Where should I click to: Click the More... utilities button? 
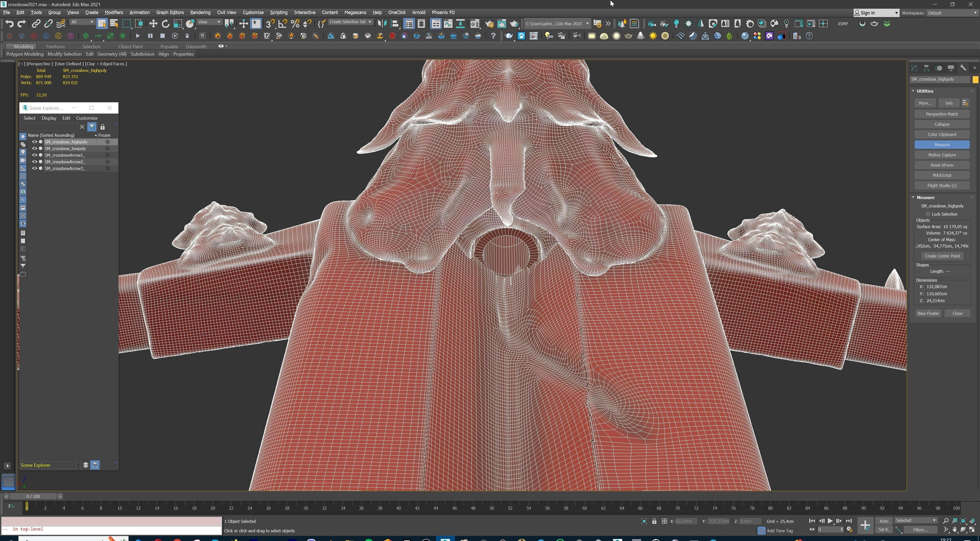coord(925,103)
